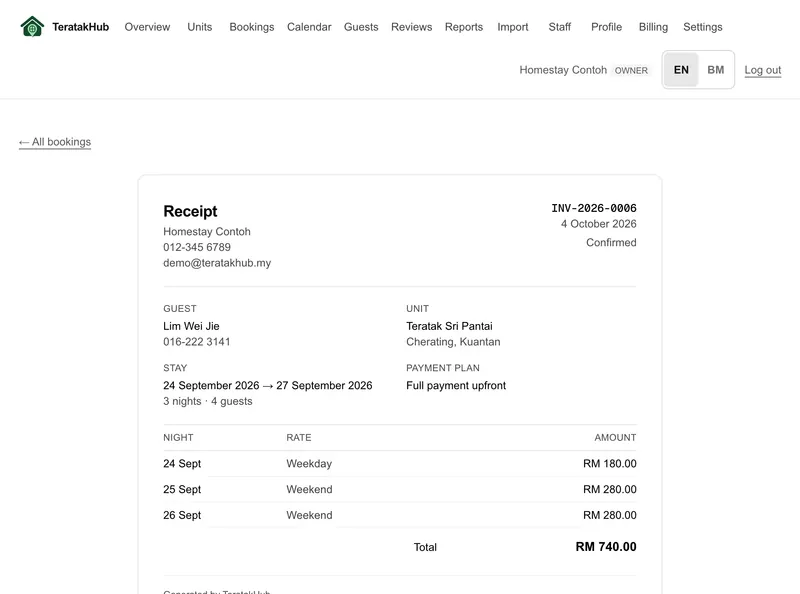Image resolution: width=800 pixels, height=594 pixels.
Task: Go back via All bookings link
Action: click(55, 142)
